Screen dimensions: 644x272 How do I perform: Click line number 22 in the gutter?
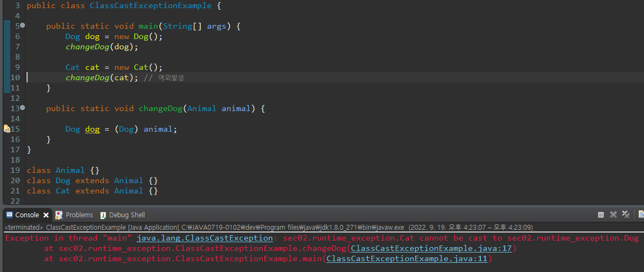coord(15,202)
